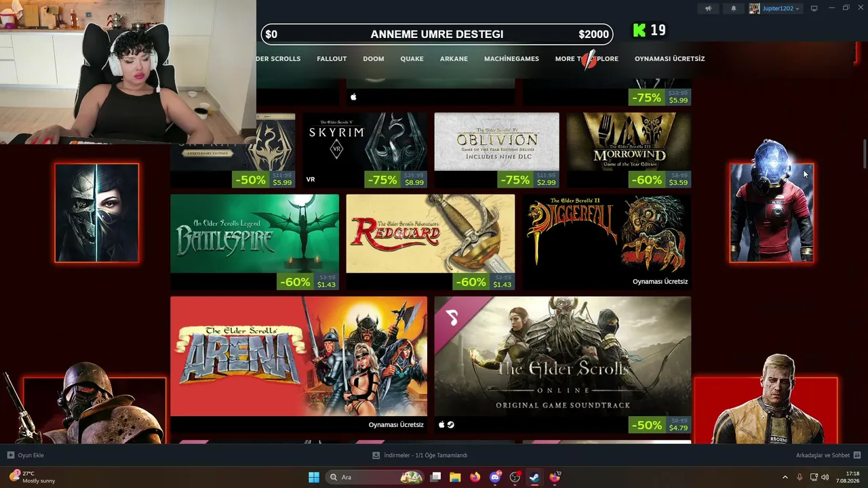Screen dimensions: 868x488
Task: Click the Fallout ranger character artwork
Action: click(x=85, y=403)
